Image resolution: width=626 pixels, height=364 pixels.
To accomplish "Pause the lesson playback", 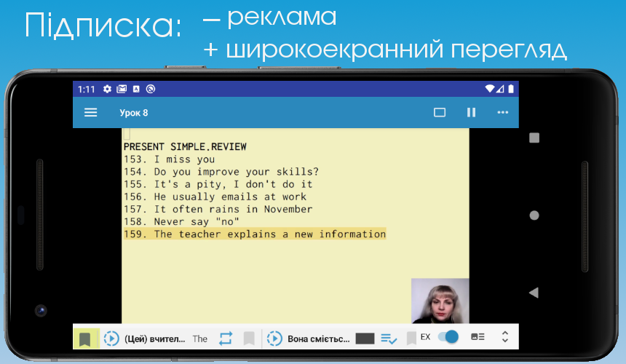I will coord(471,113).
